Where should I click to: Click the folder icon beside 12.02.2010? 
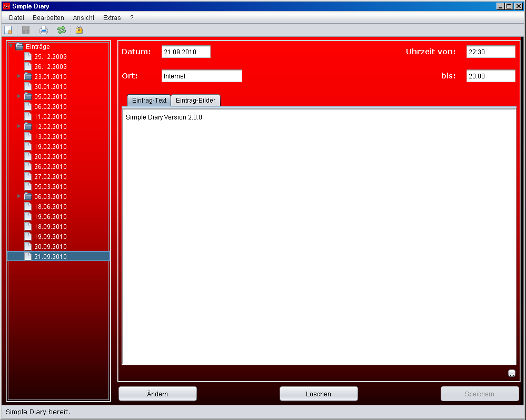pyautogui.click(x=28, y=127)
